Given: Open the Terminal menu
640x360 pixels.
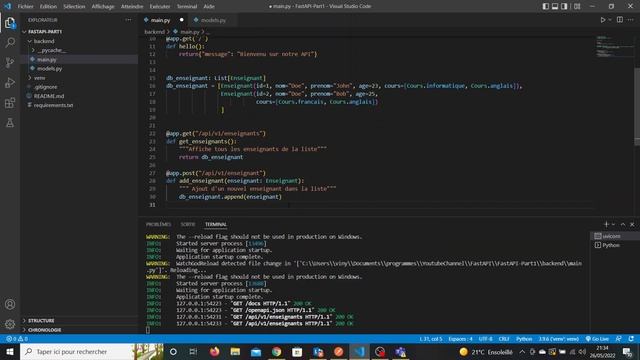Looking at the screenshot, I should [187, 6].
